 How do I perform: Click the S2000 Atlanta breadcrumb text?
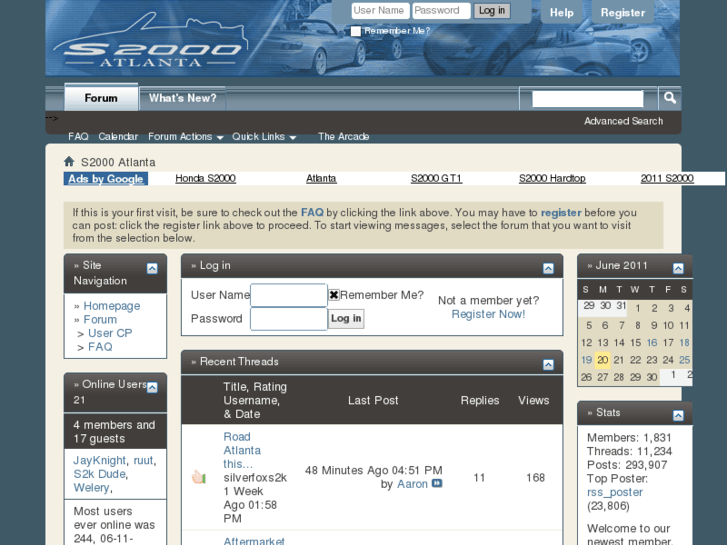point(118,162)
